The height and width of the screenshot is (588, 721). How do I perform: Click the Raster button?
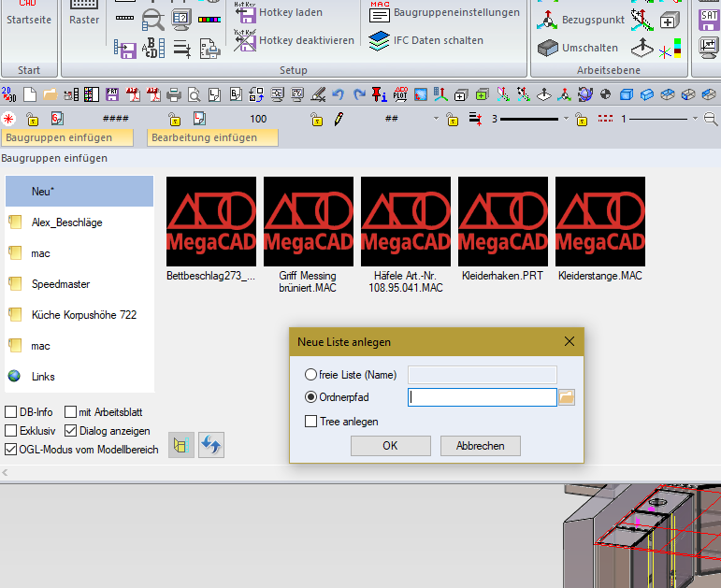tap(84, 12)
